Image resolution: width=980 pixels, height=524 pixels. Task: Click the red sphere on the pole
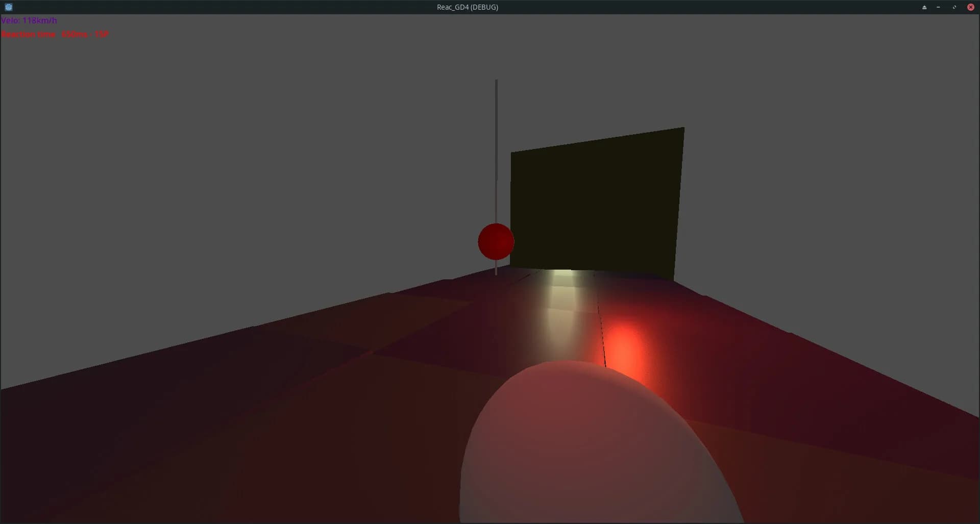(496, 241)
